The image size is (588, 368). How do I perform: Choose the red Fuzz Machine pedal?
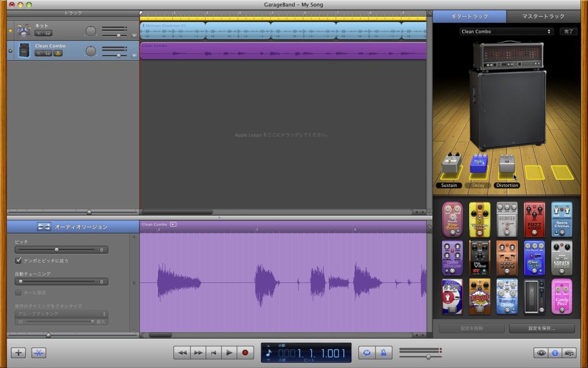coord(535,220)
